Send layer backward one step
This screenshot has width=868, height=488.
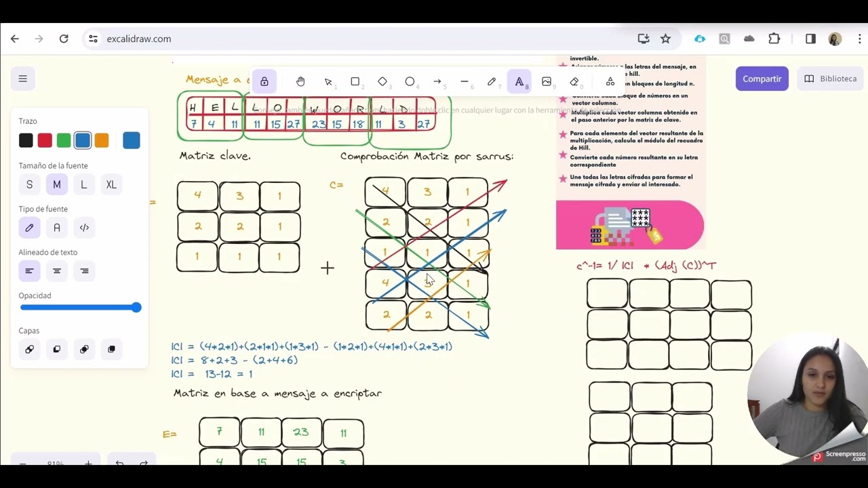(57, 349)
